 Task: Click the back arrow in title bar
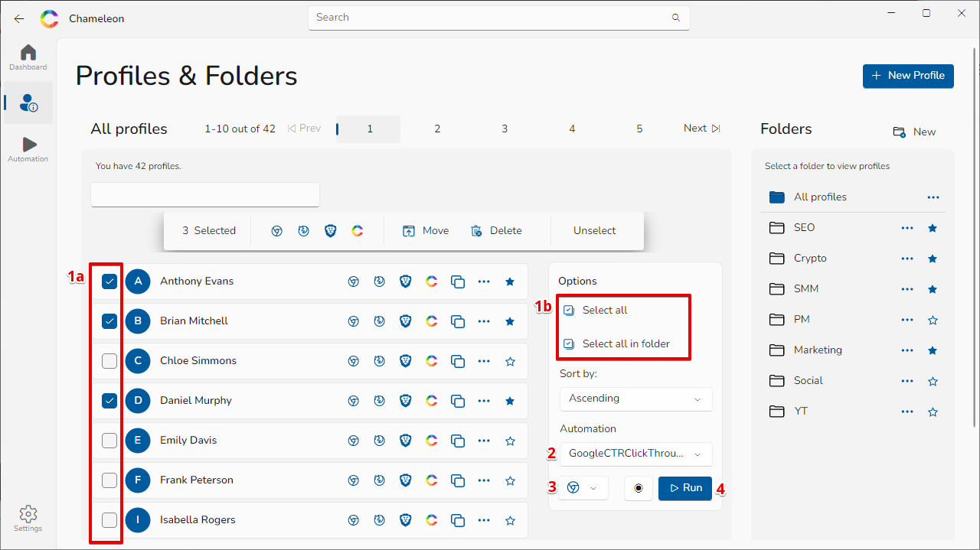(x=19, y=18)
